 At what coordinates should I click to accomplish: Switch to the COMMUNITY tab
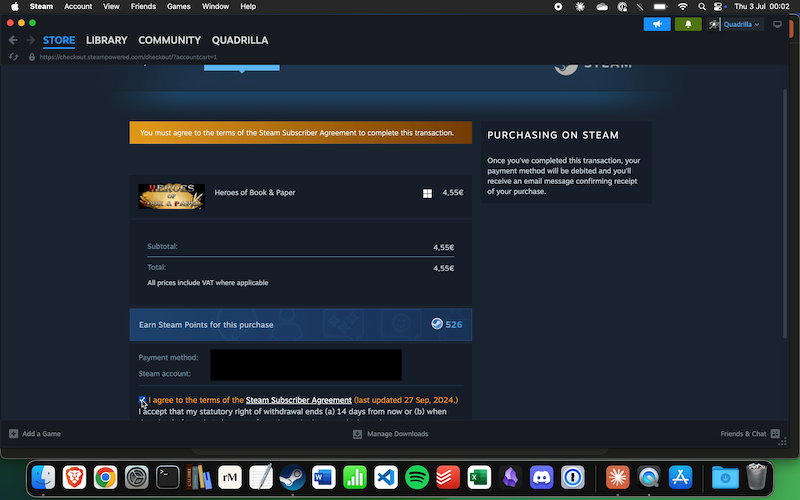tap(169, 40)
